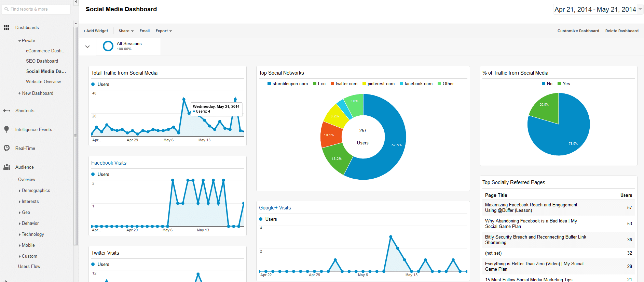Viewport: 644px width, 282px height.
Task: Open the Audience menu item
Action: tap(25, 167)
